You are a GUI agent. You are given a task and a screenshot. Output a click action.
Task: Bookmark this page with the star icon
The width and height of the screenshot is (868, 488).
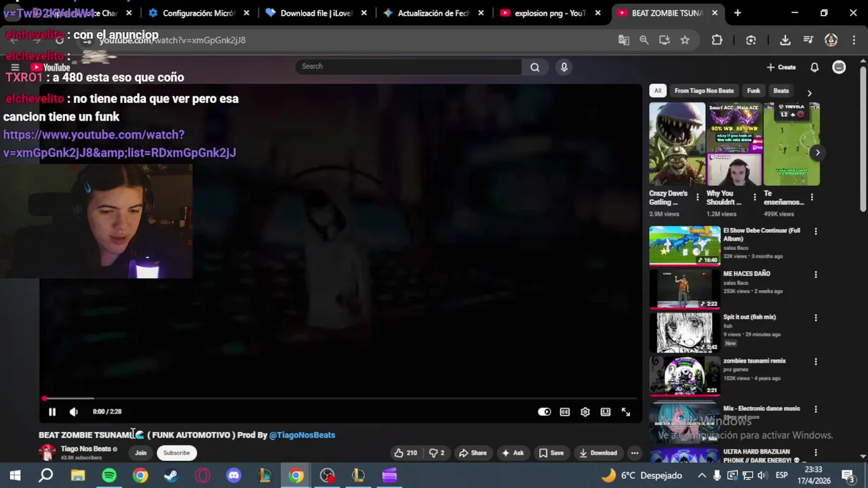coord(685,40)
